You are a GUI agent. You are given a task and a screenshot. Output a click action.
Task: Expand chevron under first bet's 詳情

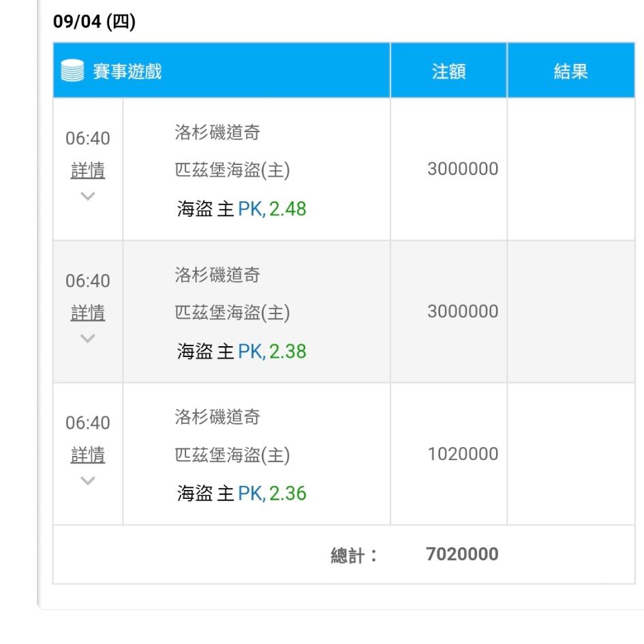[x=88, y=196]
